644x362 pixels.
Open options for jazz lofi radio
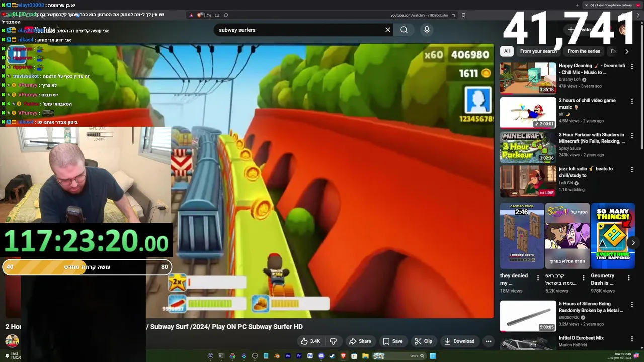pos(632,169)
